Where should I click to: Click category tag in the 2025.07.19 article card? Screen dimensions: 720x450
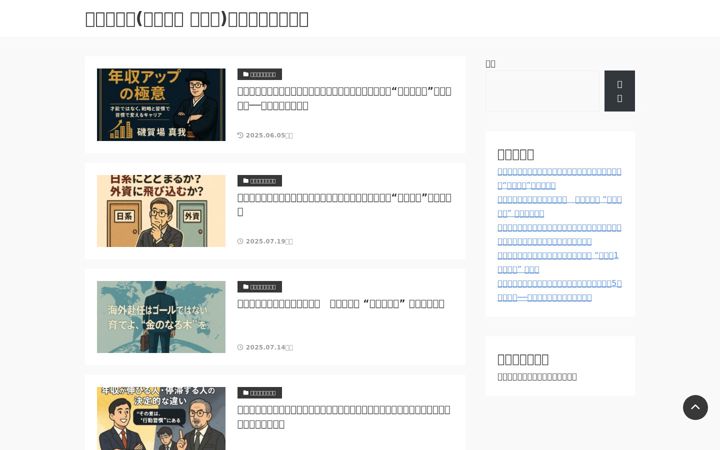coord(259,181)
